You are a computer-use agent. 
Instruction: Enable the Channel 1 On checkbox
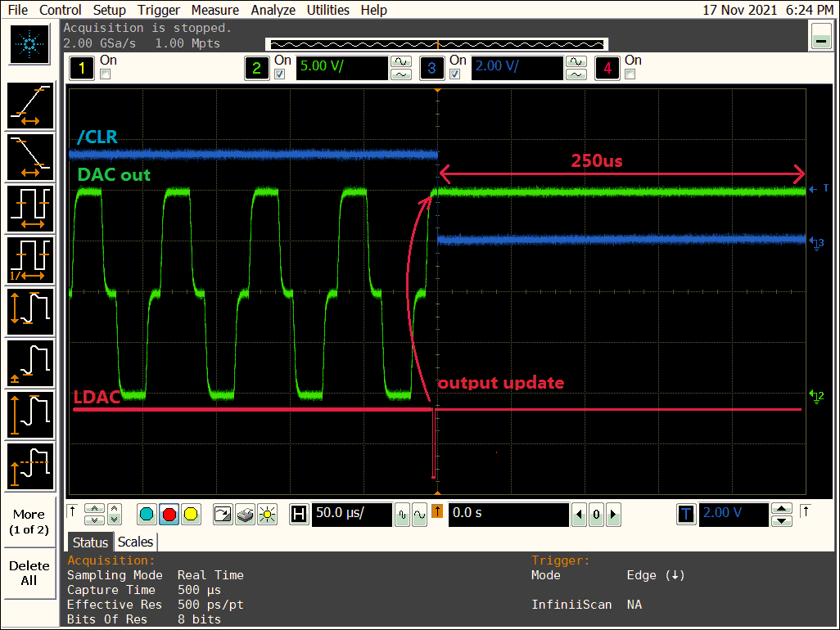[106, 74]
